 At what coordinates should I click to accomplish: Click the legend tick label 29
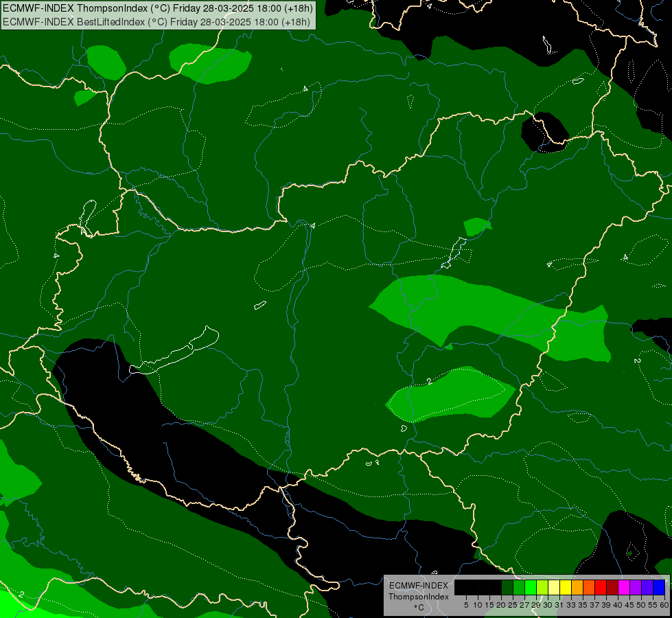(x=536, y=605)
